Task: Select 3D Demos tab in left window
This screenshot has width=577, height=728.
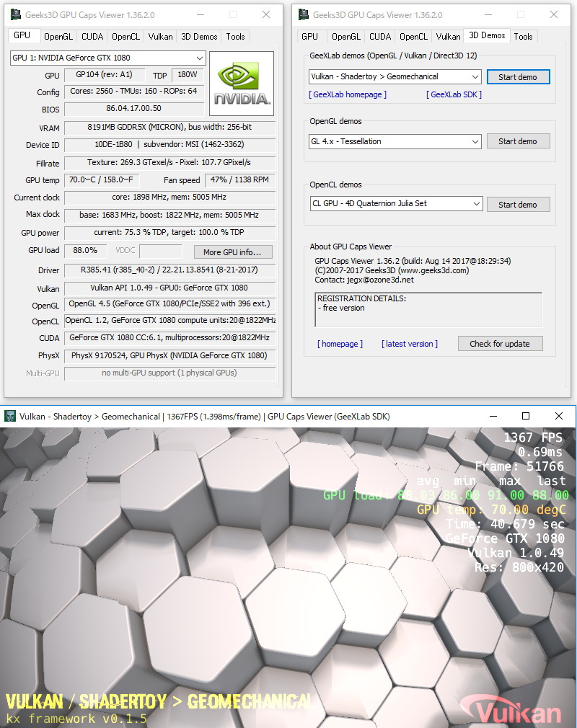Action: [x=199, y=37]
